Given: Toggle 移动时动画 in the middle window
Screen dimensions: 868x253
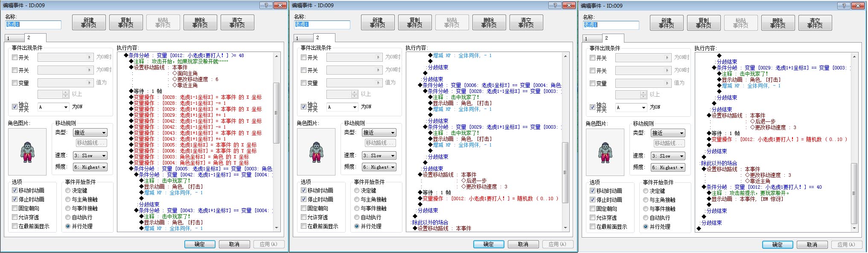Looking at the screenshot, I should pyautogui.click(x=304, y=190).
